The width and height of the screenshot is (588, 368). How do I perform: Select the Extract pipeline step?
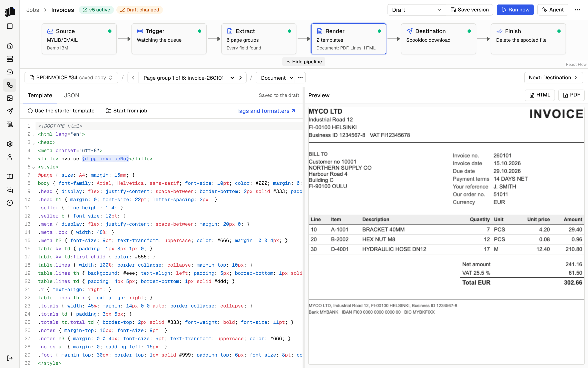(259, 39)
